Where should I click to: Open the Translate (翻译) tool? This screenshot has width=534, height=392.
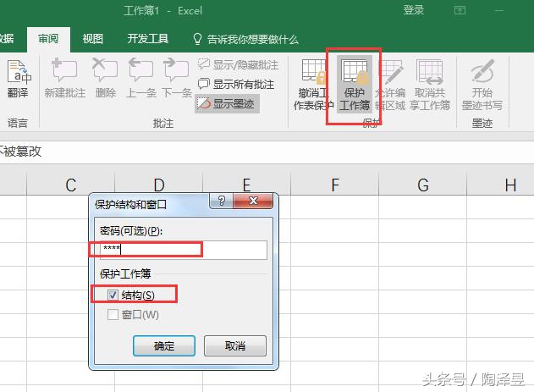(x=19, y=79)
